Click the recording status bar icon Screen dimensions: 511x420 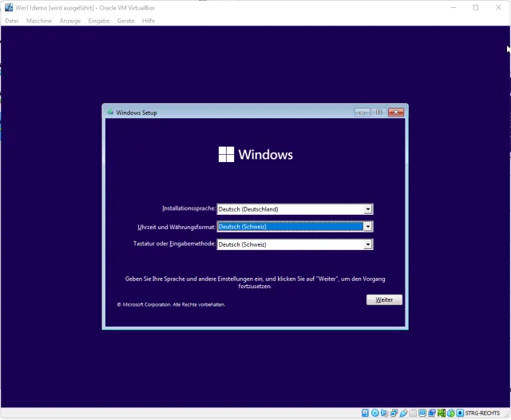click(x=432, y=413)
